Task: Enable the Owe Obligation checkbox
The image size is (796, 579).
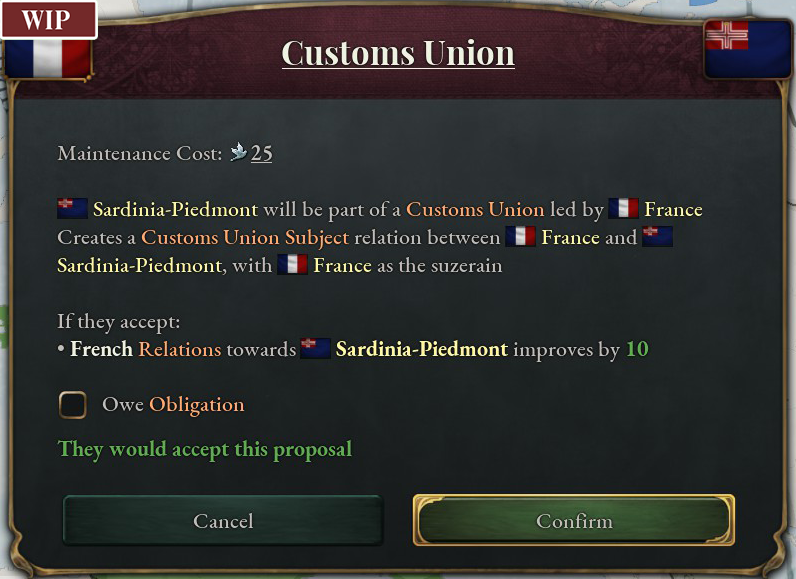Action: pos(73,404)
